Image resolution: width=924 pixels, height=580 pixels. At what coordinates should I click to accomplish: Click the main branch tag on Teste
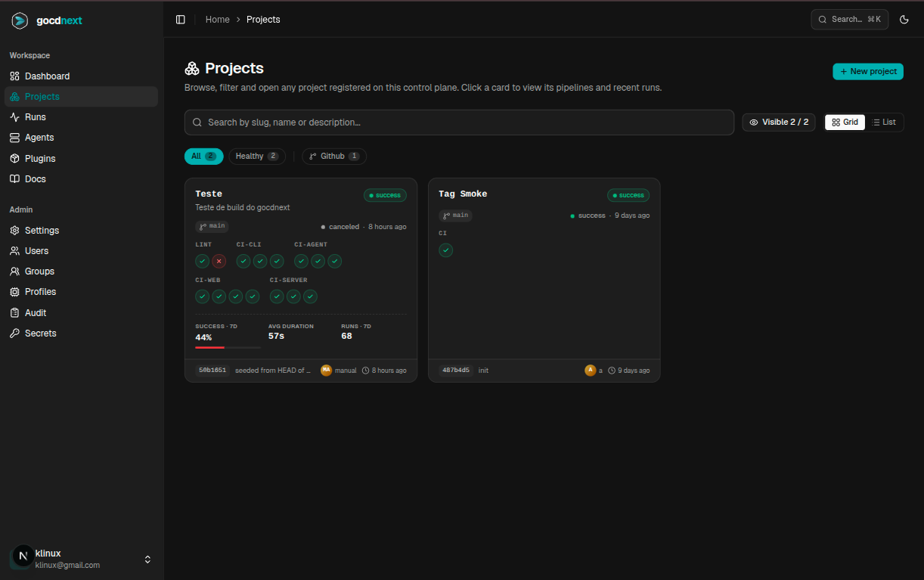(212, 226)
